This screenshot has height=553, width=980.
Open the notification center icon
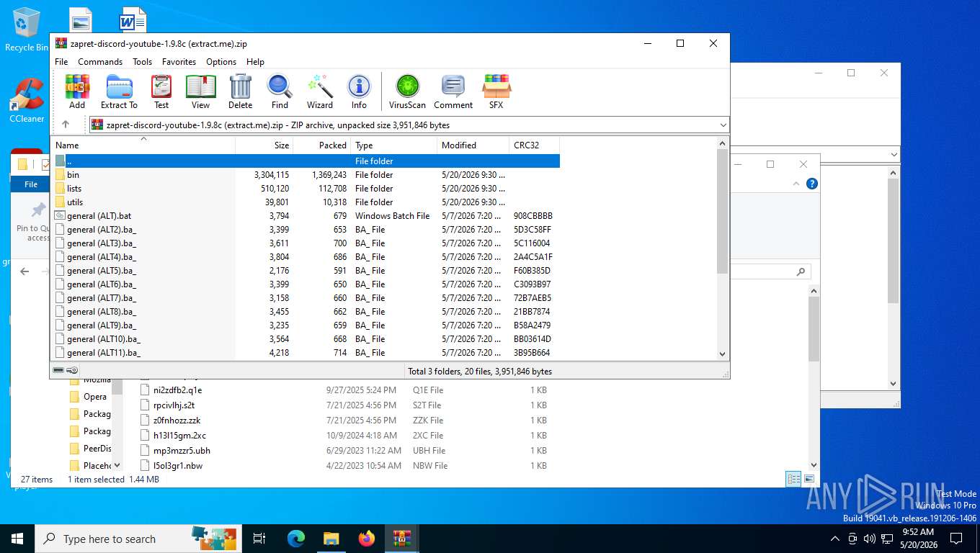tap(956, 539)
